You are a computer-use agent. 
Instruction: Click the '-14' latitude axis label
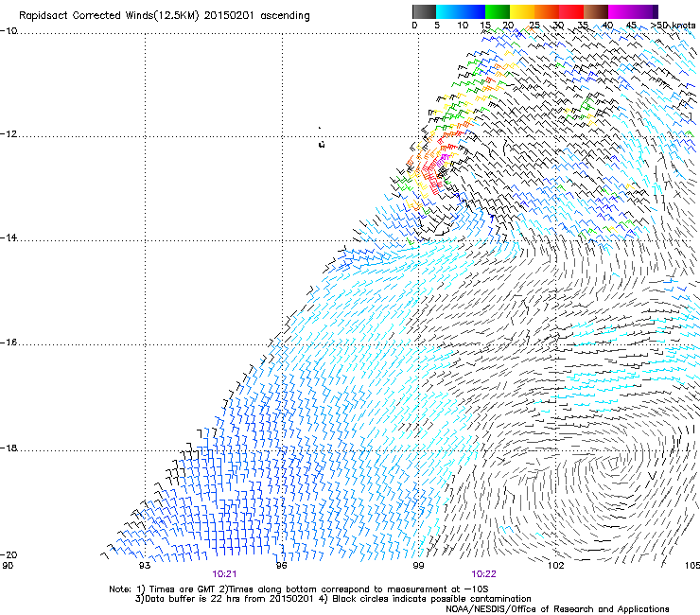click(9, 238)
